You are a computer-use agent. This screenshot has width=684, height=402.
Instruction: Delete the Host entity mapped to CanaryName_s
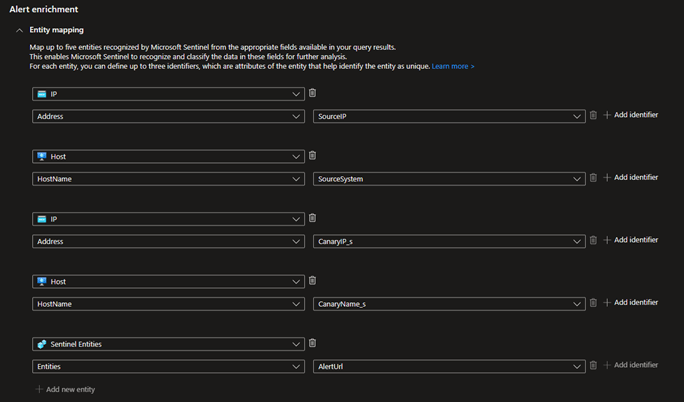(312, 281)
